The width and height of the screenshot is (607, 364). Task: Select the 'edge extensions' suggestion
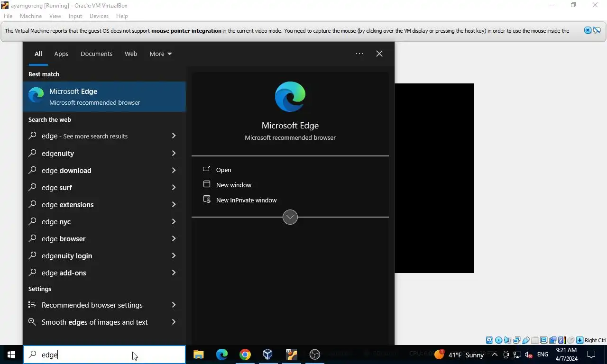(x=104, y=204)
